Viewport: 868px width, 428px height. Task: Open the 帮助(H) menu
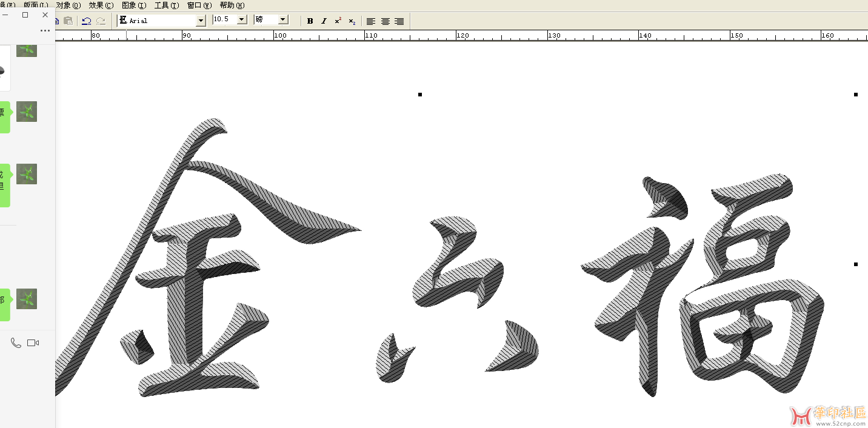pyautogui.click(x=232, y=5)
